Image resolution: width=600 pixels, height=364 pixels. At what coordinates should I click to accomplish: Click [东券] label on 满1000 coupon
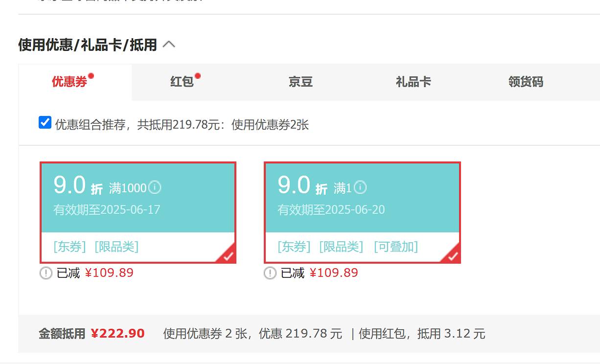click(x=69, y=247)
